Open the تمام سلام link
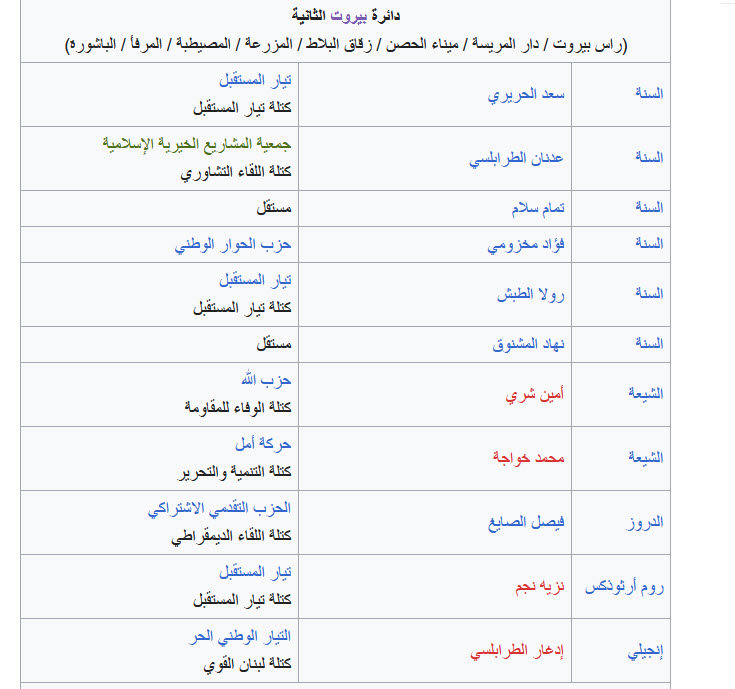Screen dimensions: 735x689 538,208
